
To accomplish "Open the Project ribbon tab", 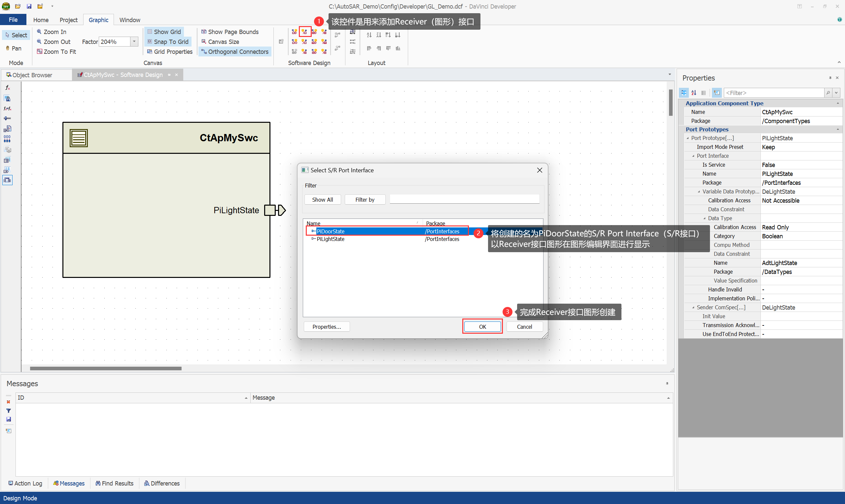I will pos(68,20).
